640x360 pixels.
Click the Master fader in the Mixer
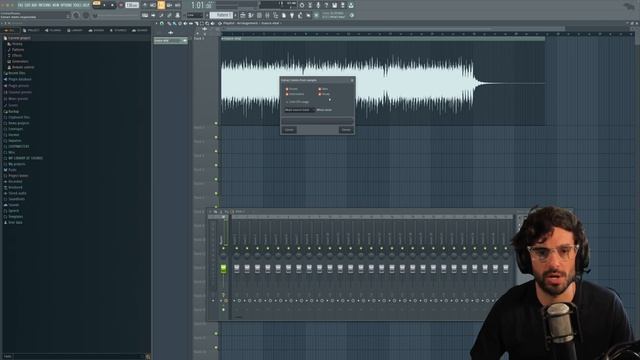tap(223, 269)
